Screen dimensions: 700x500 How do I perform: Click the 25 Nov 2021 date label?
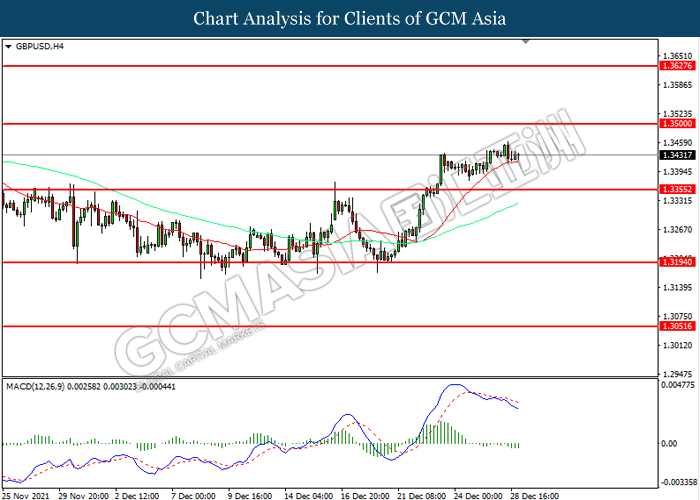[x=25, y=496]
